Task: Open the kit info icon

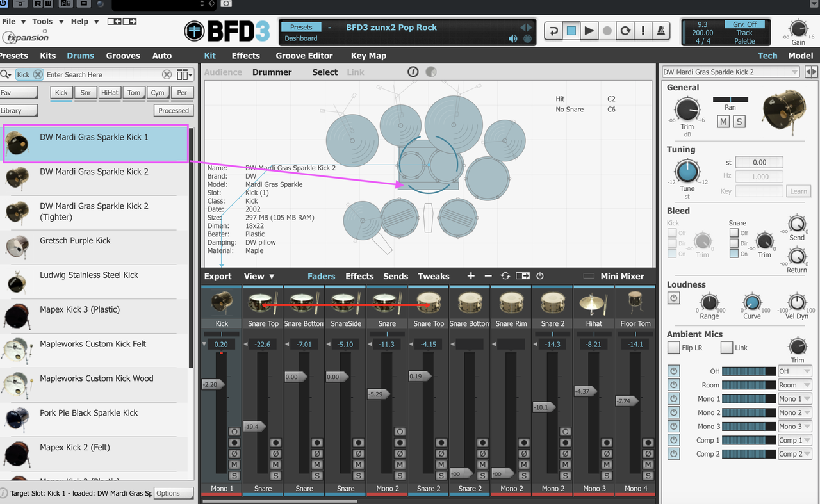Action: tap(413, 72)
